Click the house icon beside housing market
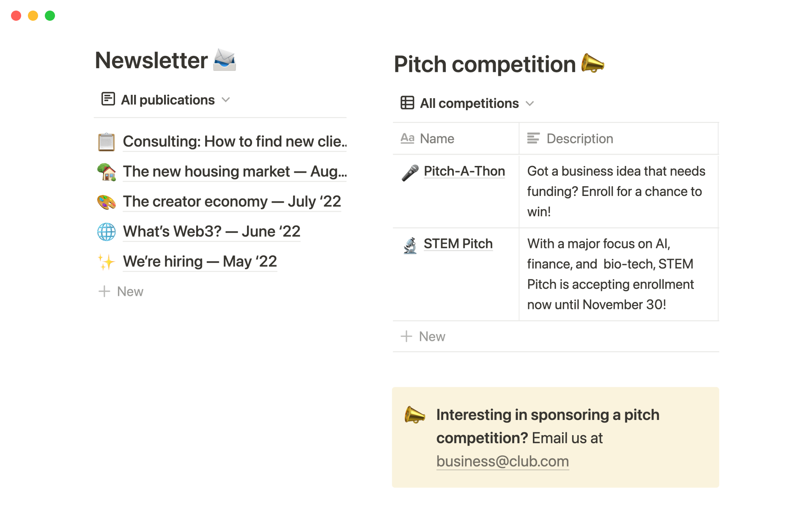 [x=107, y=172]
